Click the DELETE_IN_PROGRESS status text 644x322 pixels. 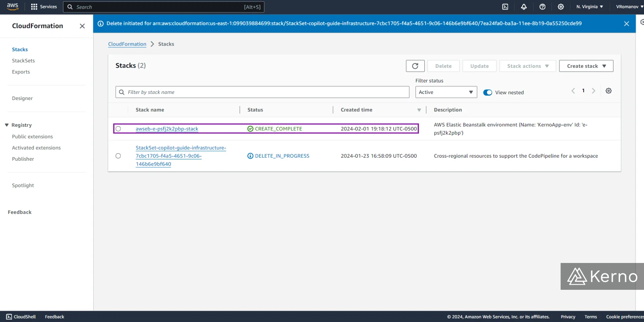click(282, 156)
